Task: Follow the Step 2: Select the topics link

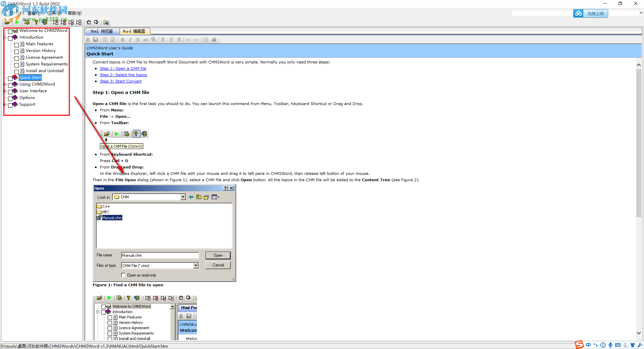Action: pyautogui.click(x=123, y=75)
